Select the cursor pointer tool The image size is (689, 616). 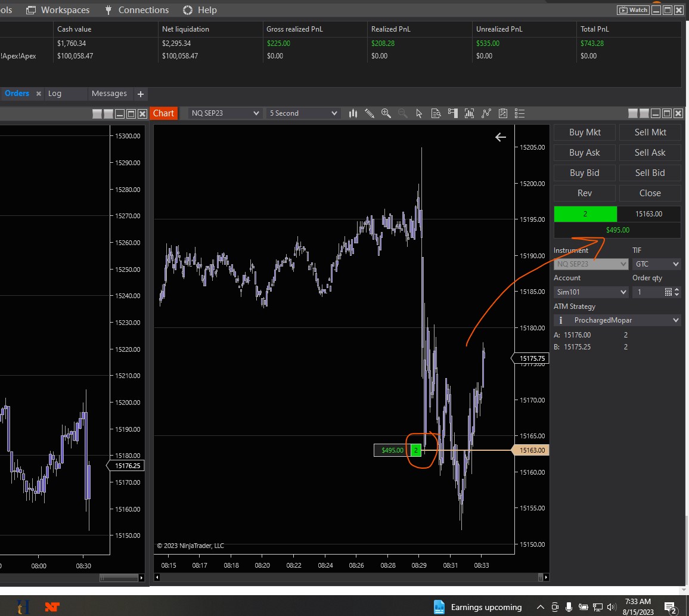(419, 113)
